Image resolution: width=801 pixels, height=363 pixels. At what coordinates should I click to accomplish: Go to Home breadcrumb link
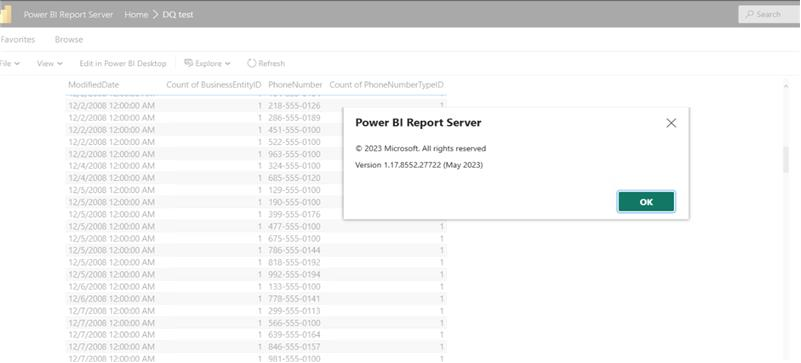tap(136, 14)
